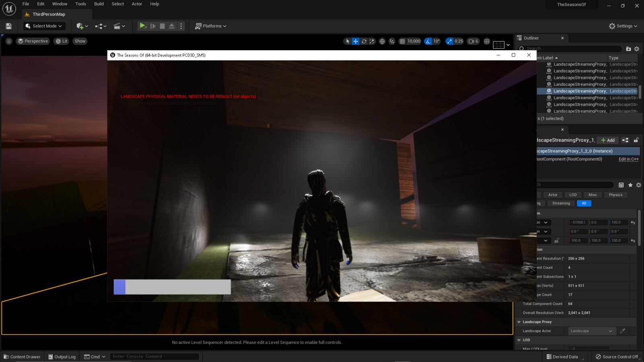The width and height of the screenshot is (644, 362).
Task: Open the Actor menu
Action: click(137, 4)
